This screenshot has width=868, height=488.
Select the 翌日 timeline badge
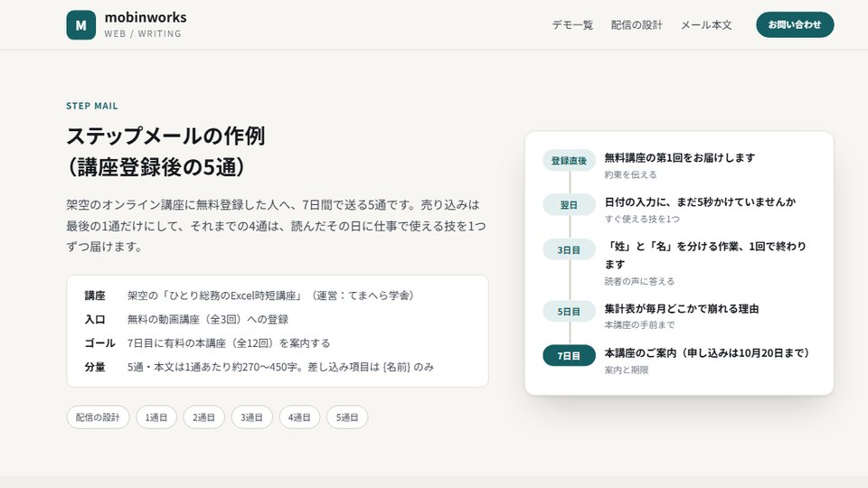(569, 205)
